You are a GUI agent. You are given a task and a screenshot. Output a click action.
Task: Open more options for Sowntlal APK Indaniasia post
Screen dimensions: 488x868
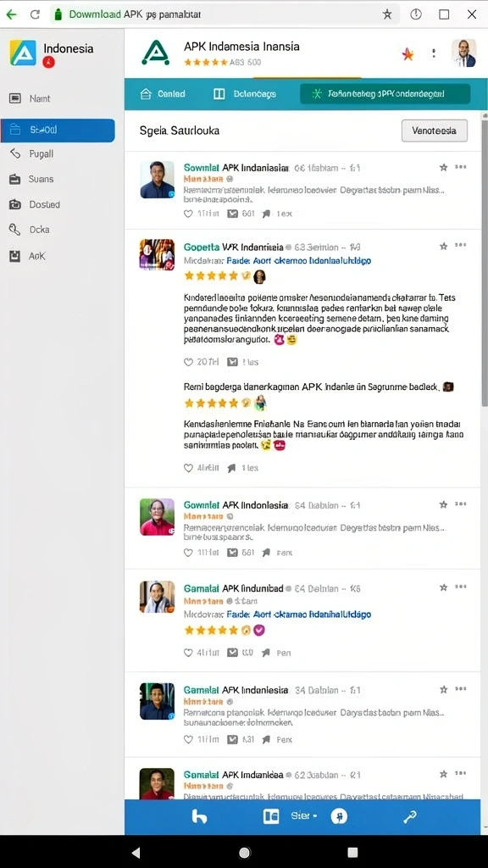point(460,167)
